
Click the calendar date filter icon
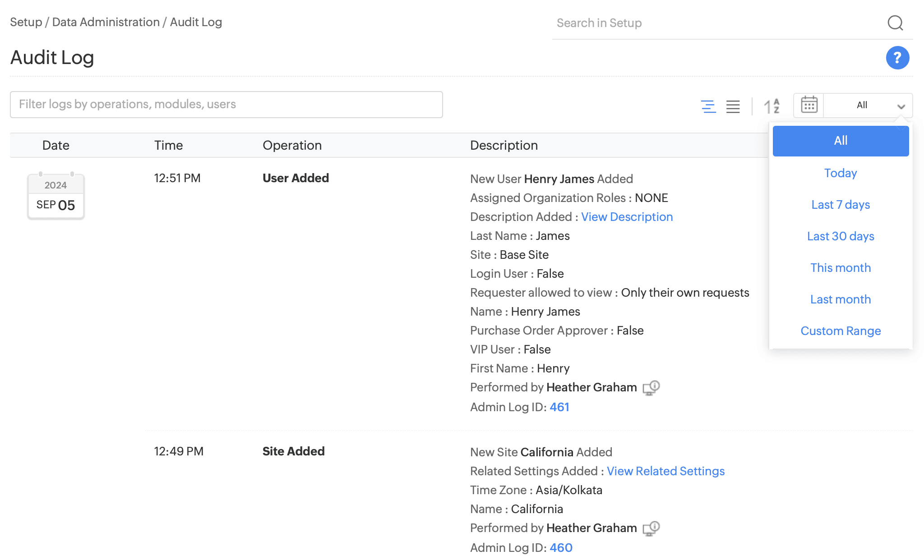(x=809, y=105)
